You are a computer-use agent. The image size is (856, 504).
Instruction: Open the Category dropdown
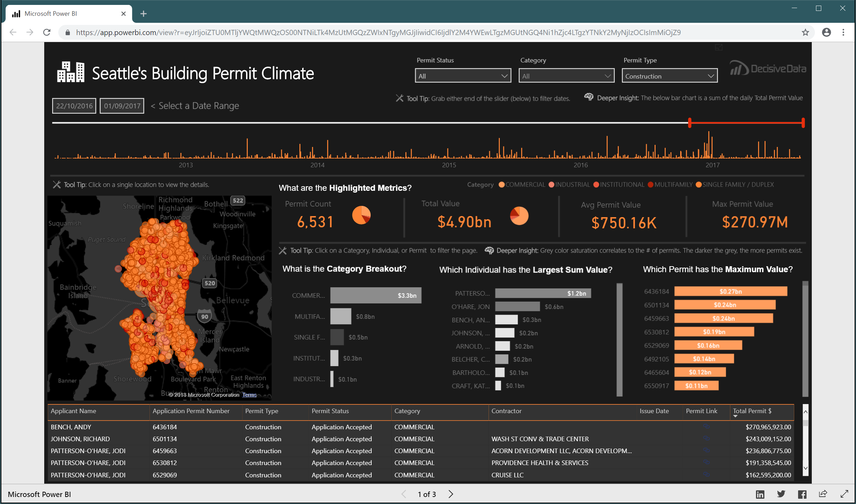566,76
